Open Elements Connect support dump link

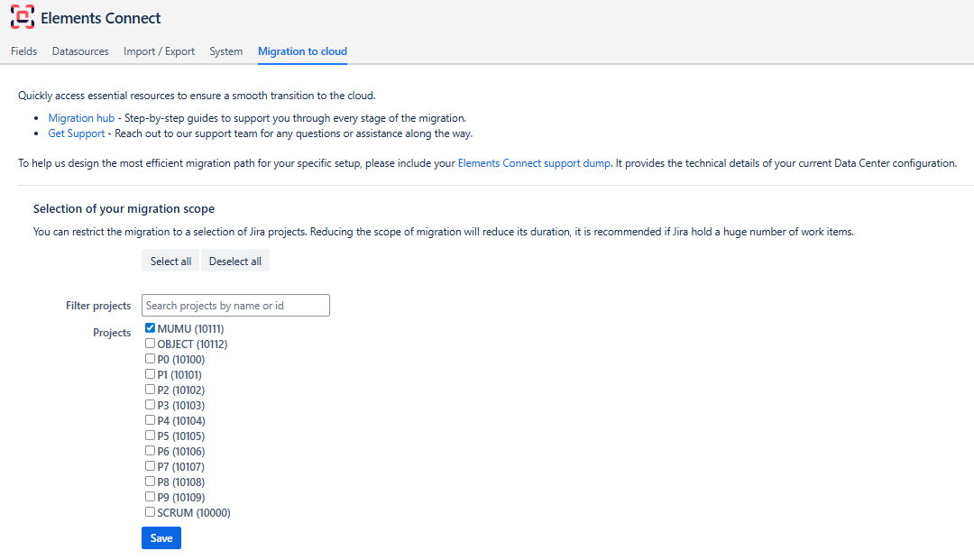click(534, 163)
